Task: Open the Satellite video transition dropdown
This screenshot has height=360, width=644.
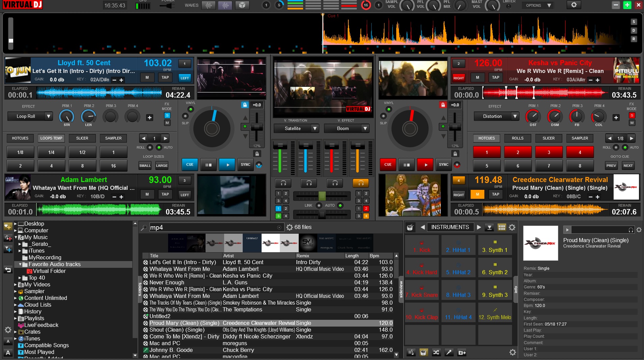Action: tap(296, 129)
